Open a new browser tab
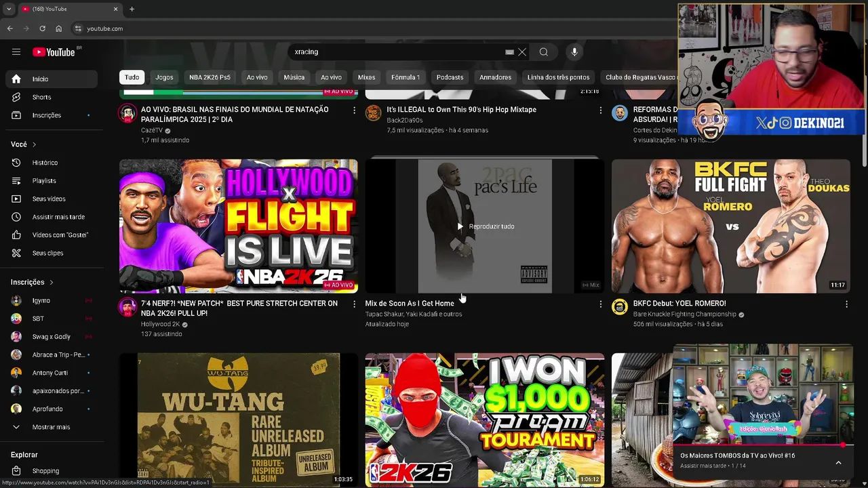The height and width of the screenshot is (488, 868). click(132, 9)
